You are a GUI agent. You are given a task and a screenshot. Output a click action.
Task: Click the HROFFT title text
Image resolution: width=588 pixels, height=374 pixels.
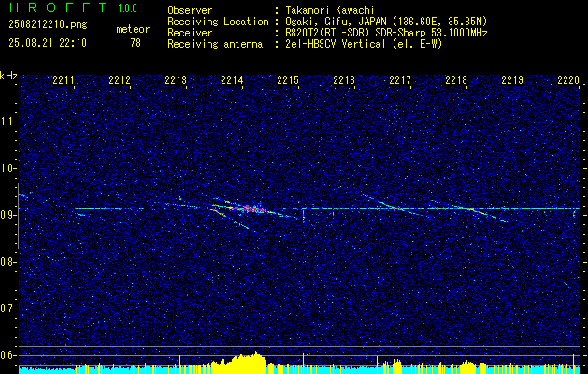[58, 7]
